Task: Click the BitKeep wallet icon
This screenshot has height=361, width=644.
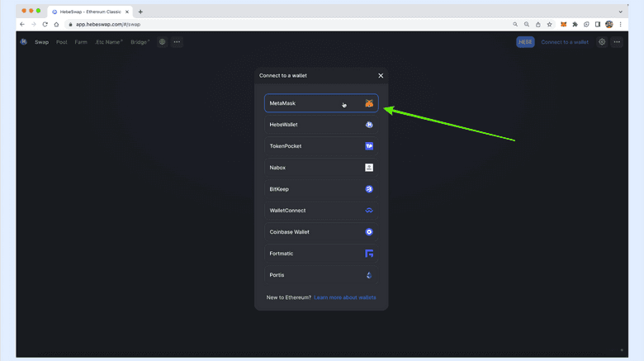Action: 369,189
